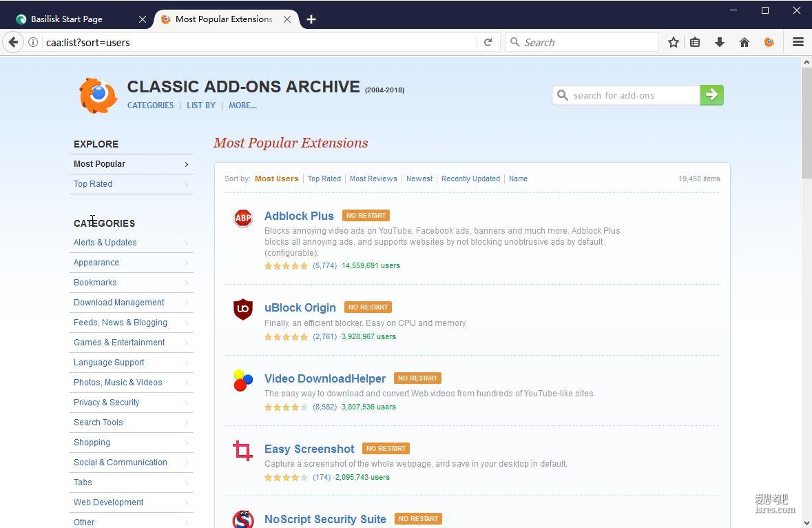Viewport: 812px width, 528px height.
Task: Click the uBlock Origin shield icon
Action: tap(243, 309)
